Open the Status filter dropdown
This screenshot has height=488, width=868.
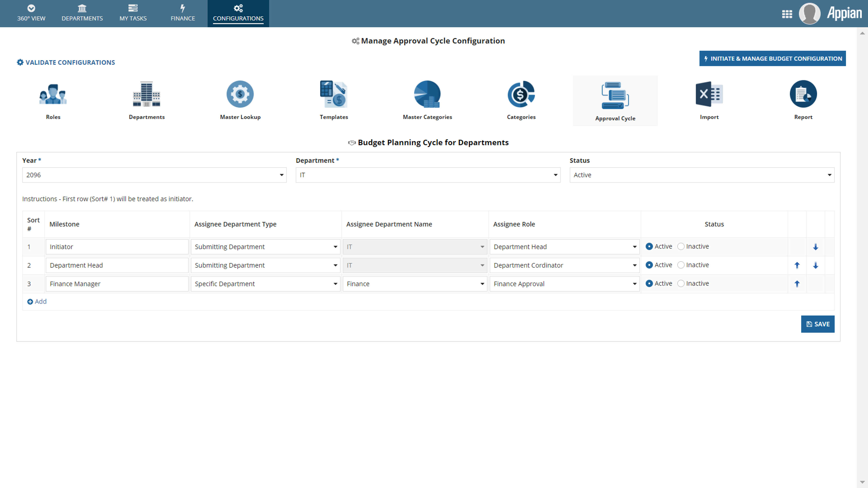(x=702, y=175)
